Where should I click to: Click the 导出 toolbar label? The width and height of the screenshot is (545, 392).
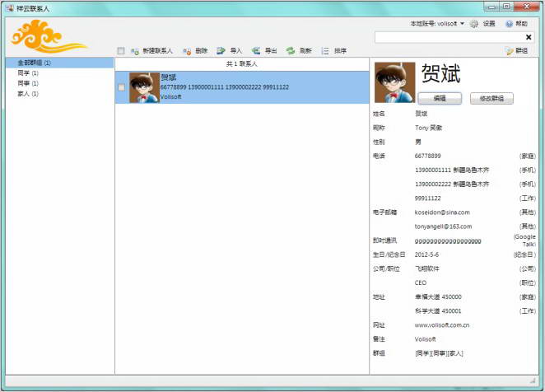click(271, 51)
